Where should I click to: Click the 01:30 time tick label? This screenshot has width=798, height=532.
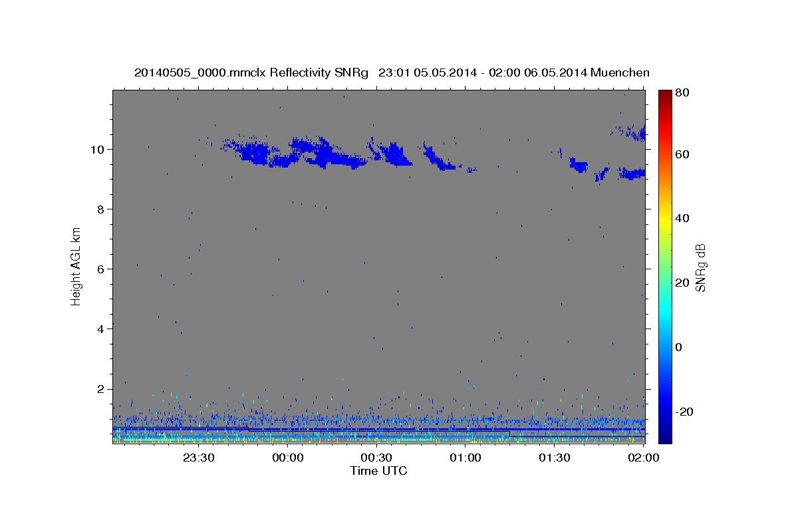[554, 458]
